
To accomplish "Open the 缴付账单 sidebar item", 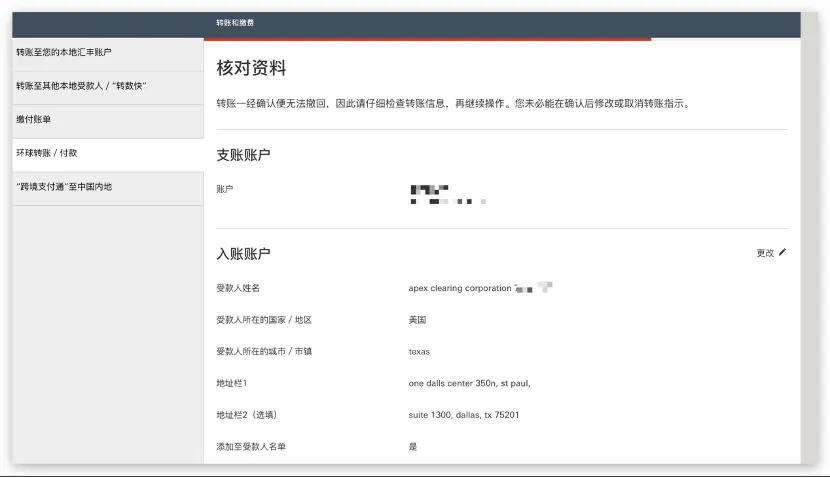I will click(x=108, y=120).
